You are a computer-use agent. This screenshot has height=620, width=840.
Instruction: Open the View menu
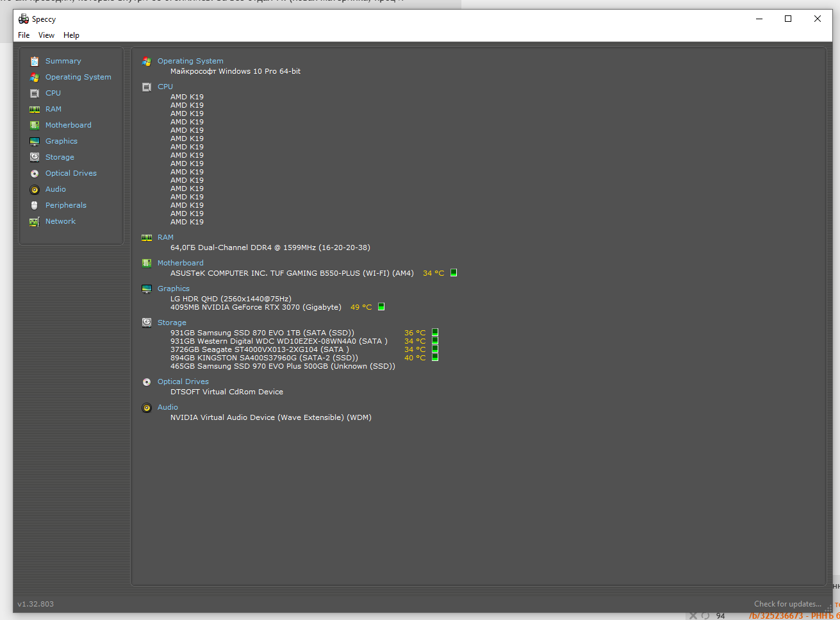(46, 35)
